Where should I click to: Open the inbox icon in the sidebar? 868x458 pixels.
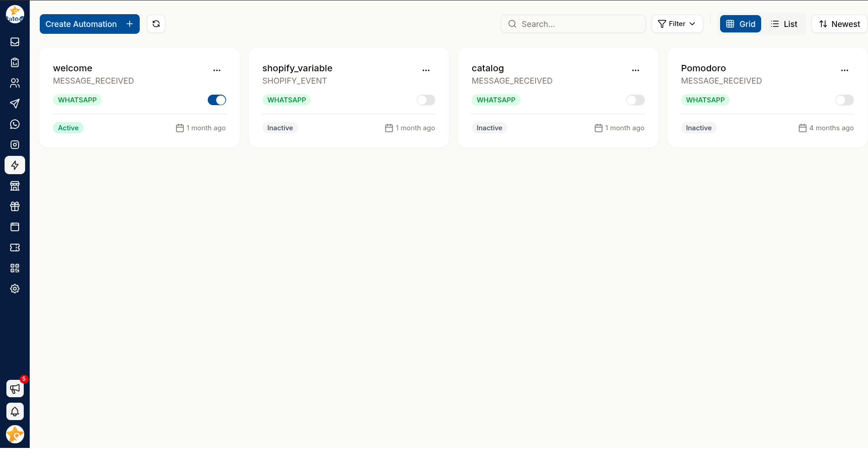pos(15,42)
